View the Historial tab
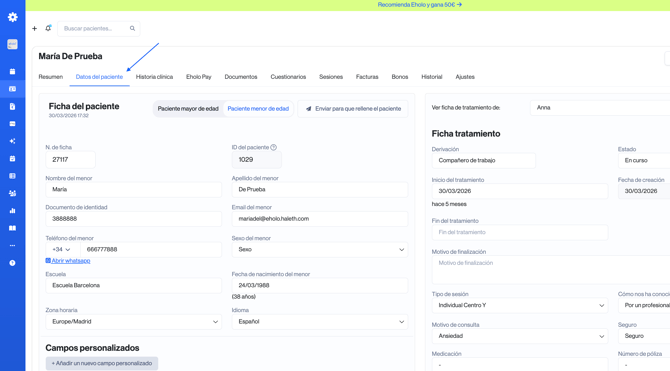This screenshot has width=670, height=371. pyautogui.click(x=432, y=77)
